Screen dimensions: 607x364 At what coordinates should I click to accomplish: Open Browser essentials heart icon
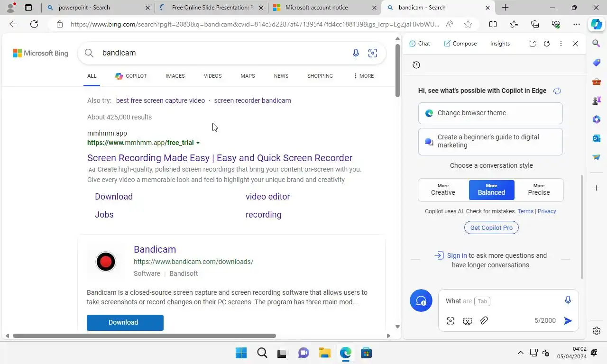556,24
